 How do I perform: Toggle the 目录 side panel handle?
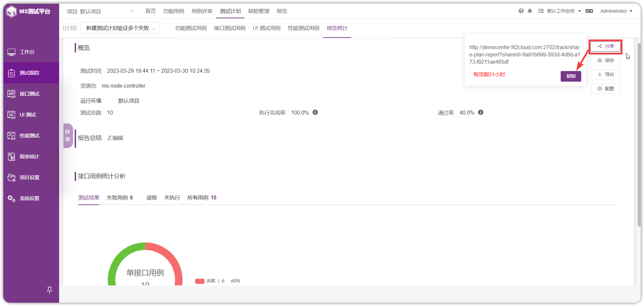[x=68, y=135]
